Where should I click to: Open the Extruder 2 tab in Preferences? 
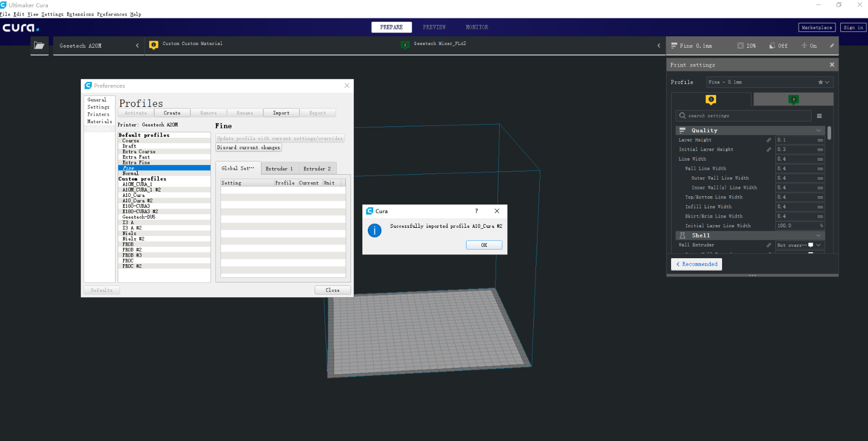point(317,168)
